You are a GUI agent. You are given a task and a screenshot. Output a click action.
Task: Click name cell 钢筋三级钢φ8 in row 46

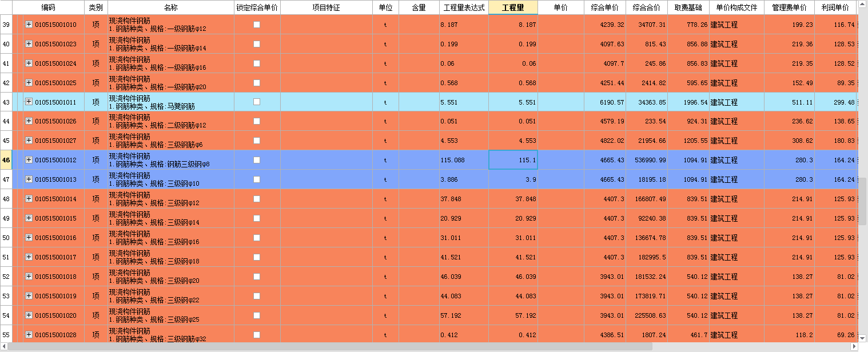(171, 160)
